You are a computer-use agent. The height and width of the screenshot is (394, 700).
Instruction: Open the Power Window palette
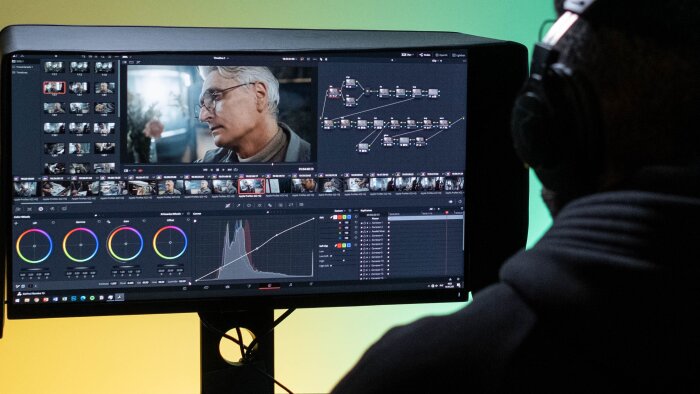pyautogui.click(x=249, y=205)
